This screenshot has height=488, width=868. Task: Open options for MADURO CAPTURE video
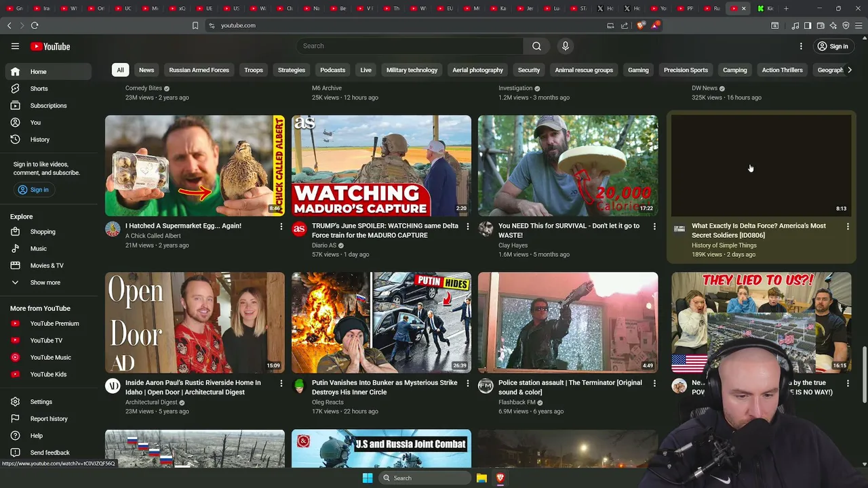pyautogui.click(x=467, y=226)
